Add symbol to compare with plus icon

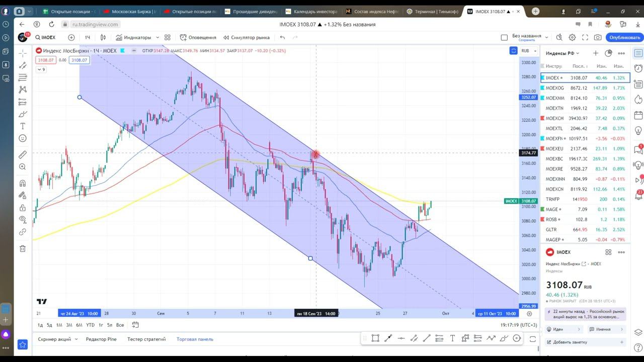click(x=71, y=37)
